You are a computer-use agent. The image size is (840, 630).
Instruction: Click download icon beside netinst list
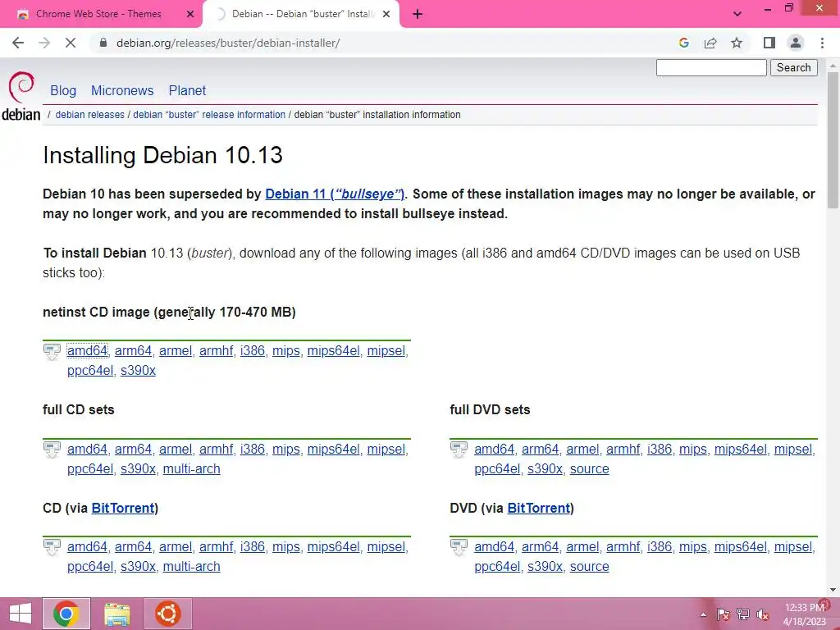click(x=52, y=353)
